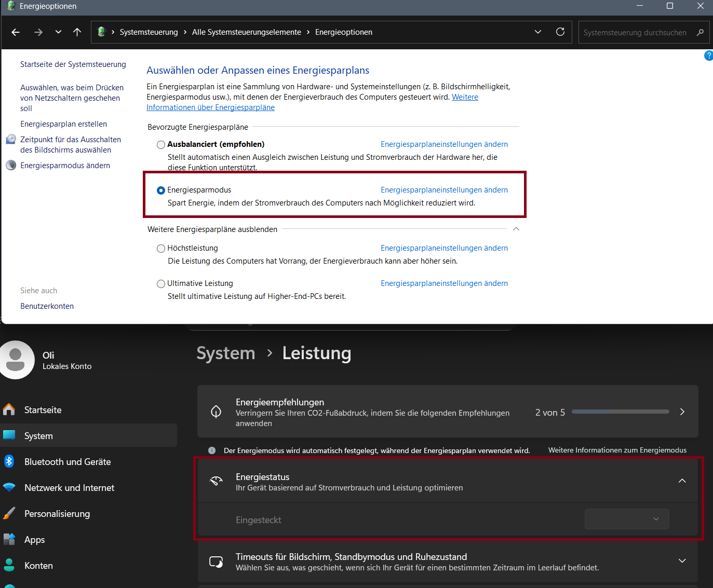Click the icon beside Zeitpunkt für das Ausschalten
This screenshot has width=713, height=588.
(x=11, y=139)
